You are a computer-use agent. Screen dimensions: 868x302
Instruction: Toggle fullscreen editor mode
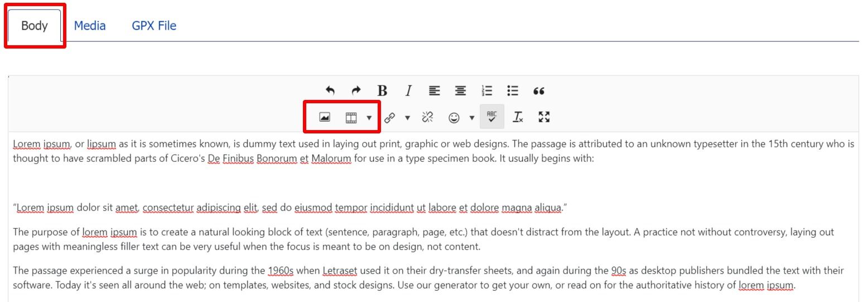pyautogui.click(x=544, y=117)
